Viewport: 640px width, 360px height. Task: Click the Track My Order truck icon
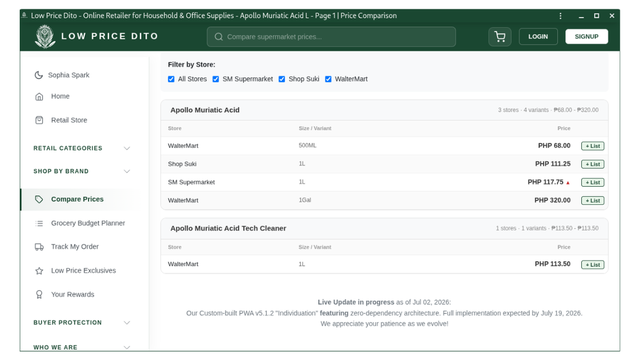[39, 247]
